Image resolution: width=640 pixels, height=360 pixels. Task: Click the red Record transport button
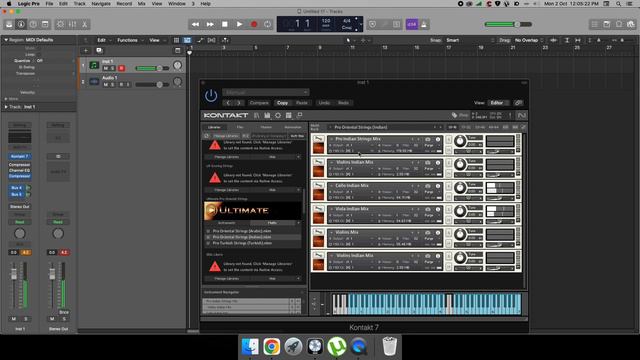pyautogui.click(x=254, y=24)
